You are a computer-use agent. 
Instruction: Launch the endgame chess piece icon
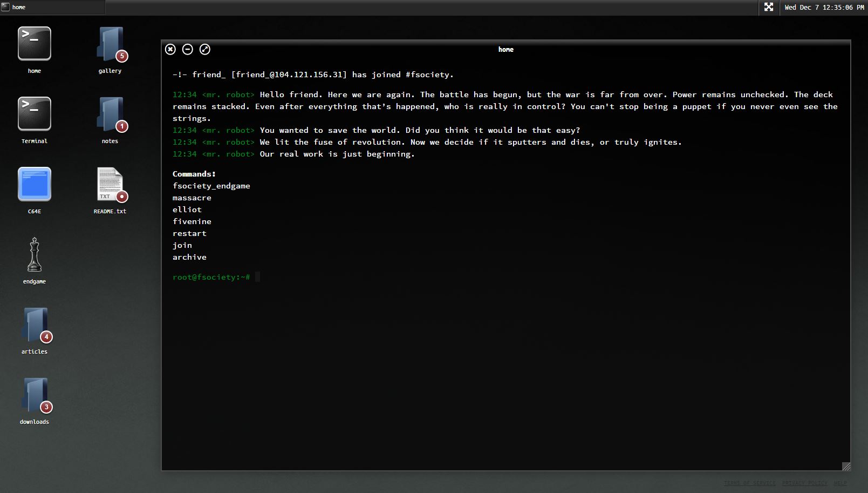click(35, 254)
